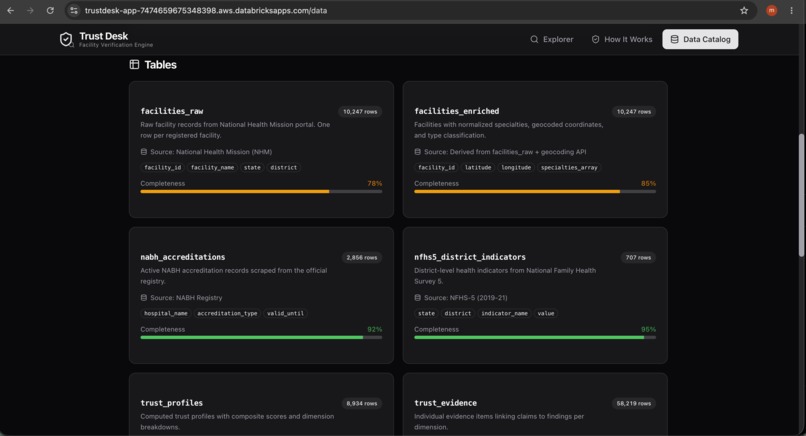Open the How It Works nav item
This screenshot has width=806, height=436.
(x=622, y=39)
